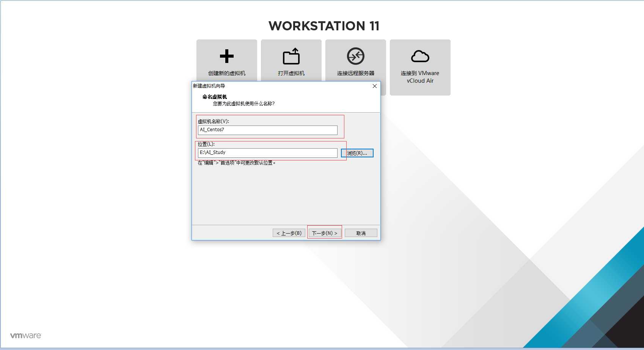Screen dimensions: 644x350
Task: Proceed with the 下一步(N) button
Action: (x=325, y=233)
